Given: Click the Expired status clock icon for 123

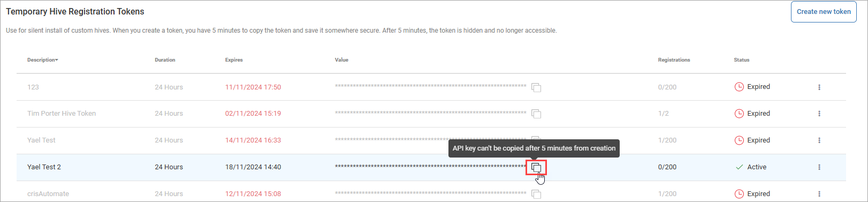Looking at the screenshot, I should click(x=739, y=87).
